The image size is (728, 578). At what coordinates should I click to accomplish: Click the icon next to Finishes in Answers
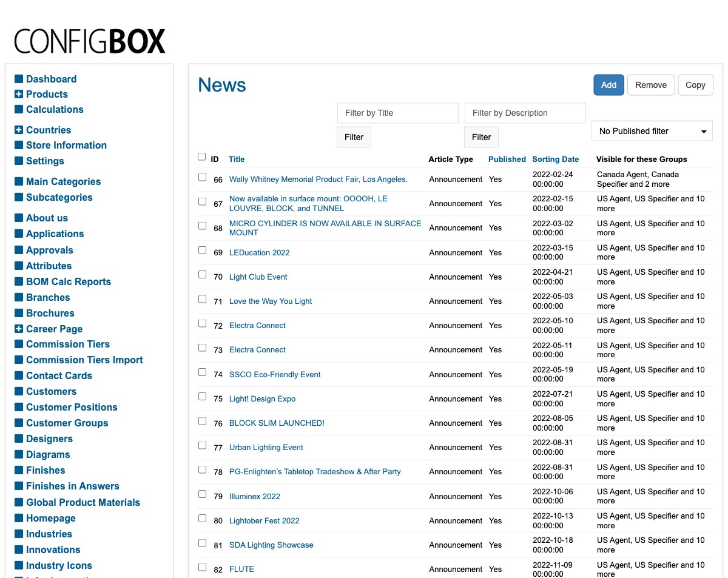tap(19, 486)
